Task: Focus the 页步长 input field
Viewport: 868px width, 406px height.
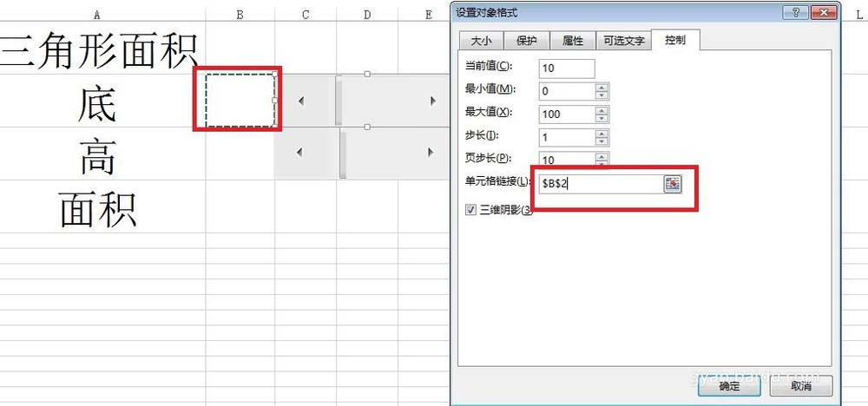Action: [x=567, y=160]
